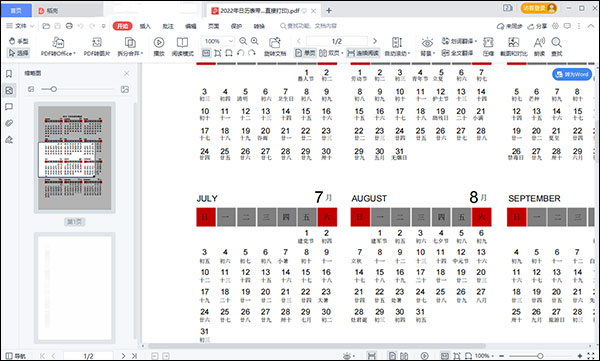Select the blank page 2 thumbnail
600x361 pixels.
75,288
